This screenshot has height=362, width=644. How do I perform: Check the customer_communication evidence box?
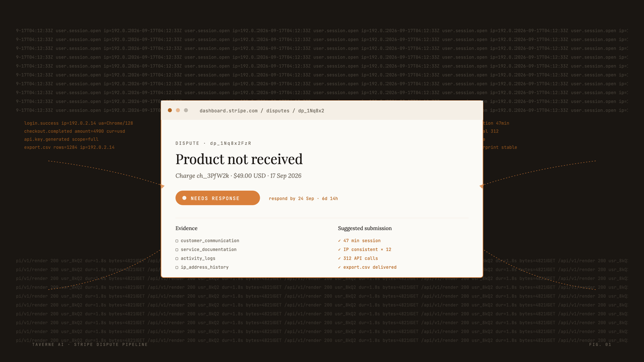point(177,241)
